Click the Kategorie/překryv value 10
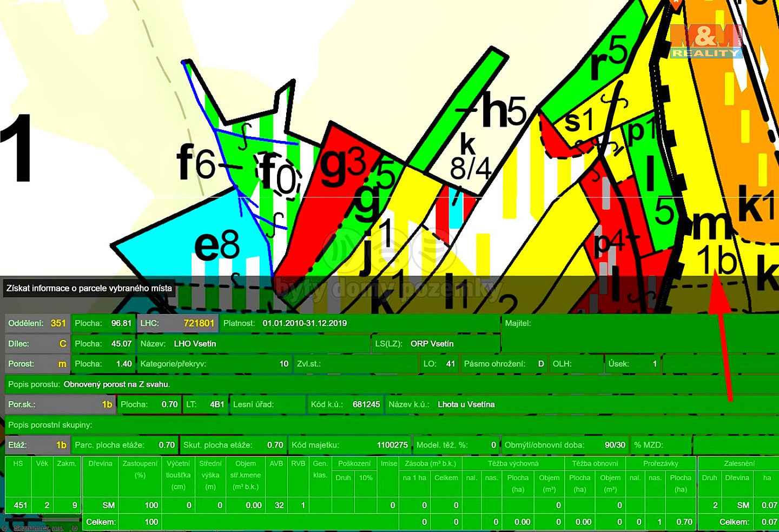Viewport: 779px width, 532px height. pyautogui.click(x=284, y=364)
